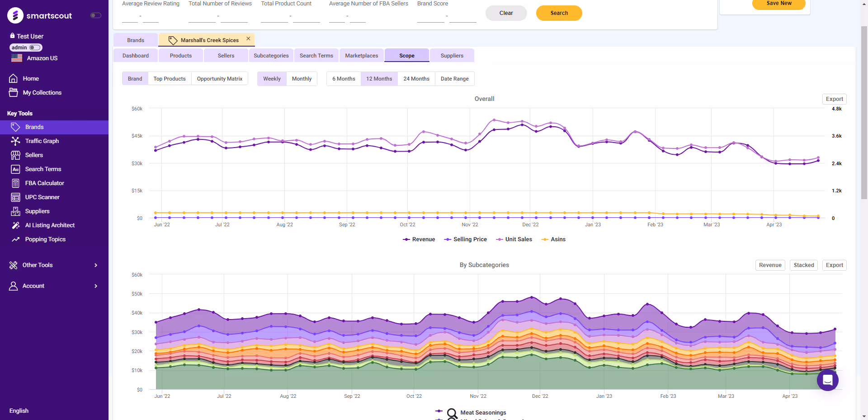Export the By Subcategories chart
The height and width of the screenshot is (420, 868).
[835, 265]
